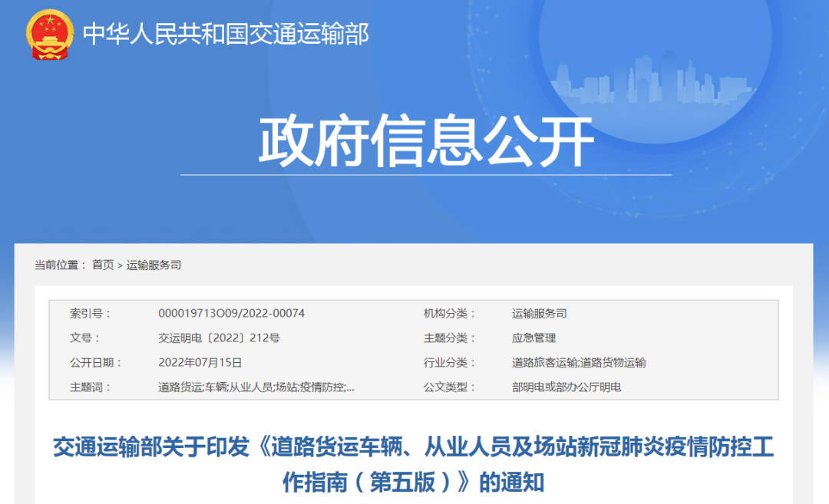
Task: Select the 公开日期 label
Action: (96, 363)
